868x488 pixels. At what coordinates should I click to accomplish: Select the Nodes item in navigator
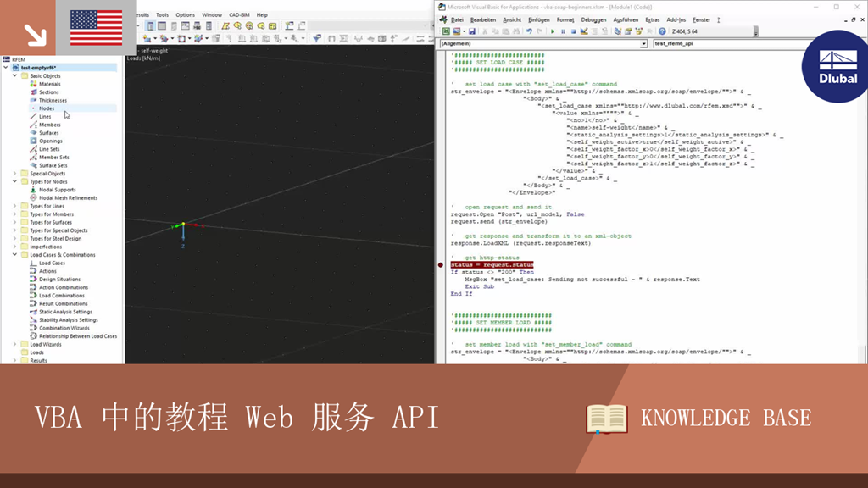pyautogui.click(x=47, y=108)
